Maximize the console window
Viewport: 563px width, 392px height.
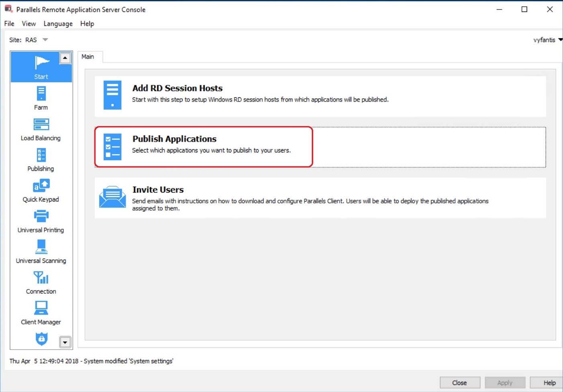(524, 9)
